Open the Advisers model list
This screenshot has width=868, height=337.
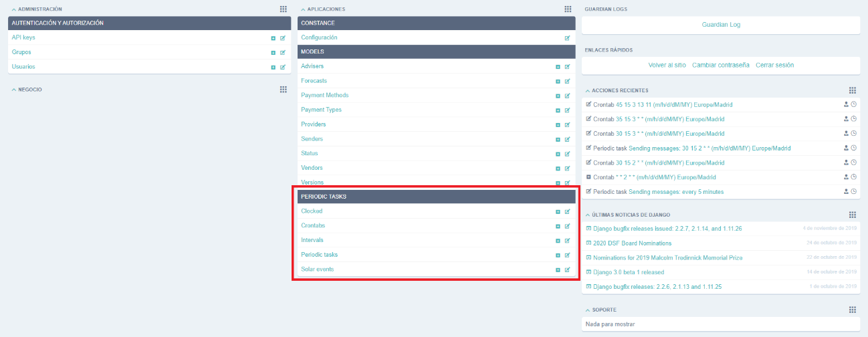pyautogui.click(x=312, y=66)
